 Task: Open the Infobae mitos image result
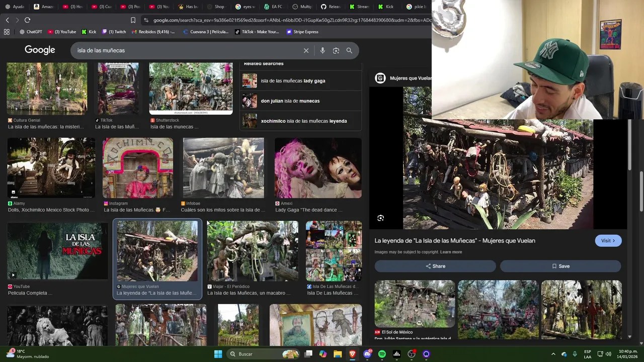click(223, 168)
